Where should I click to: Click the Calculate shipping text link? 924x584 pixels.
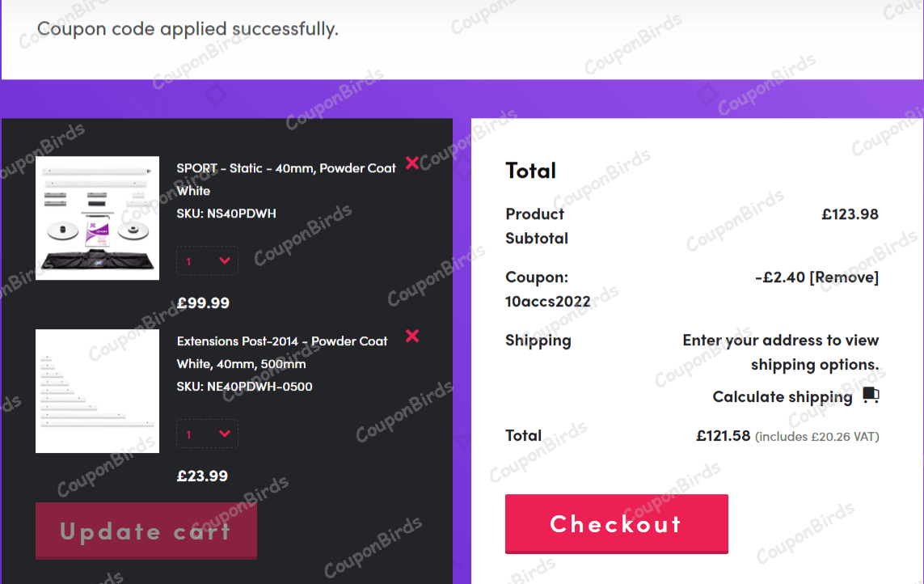tap(782, 396)
